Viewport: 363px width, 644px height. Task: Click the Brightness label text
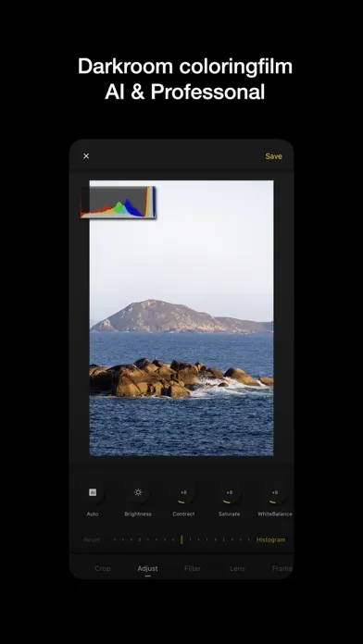point(138,514)
